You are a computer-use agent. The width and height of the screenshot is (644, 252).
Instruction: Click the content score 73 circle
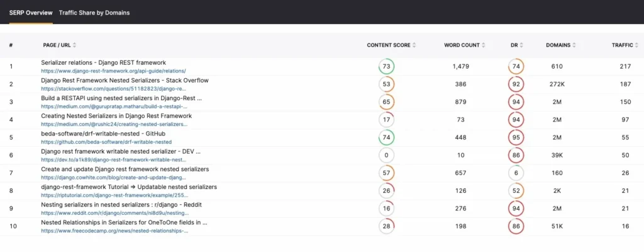(x=387, y=66)
